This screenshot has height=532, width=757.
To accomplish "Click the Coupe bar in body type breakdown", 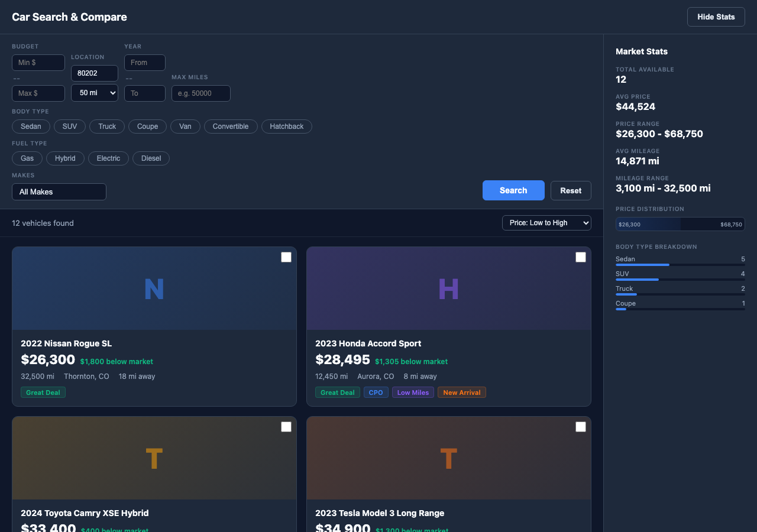I will [680, 309].
